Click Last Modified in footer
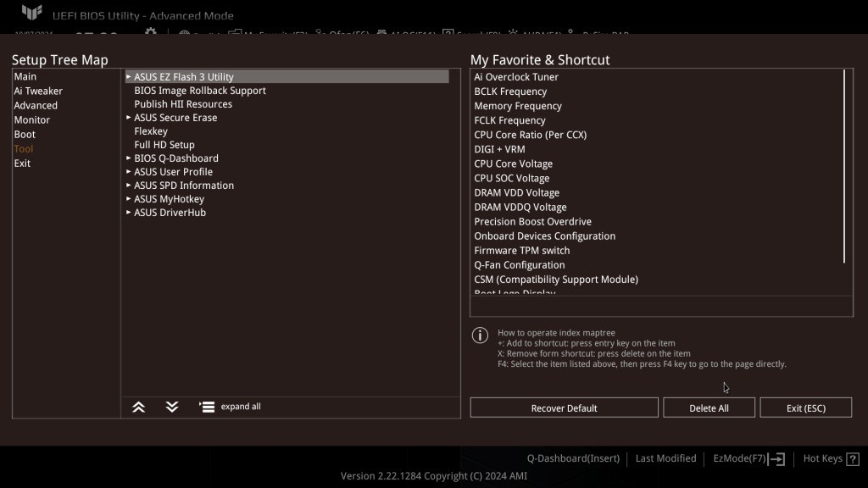 tap(666, 458)
